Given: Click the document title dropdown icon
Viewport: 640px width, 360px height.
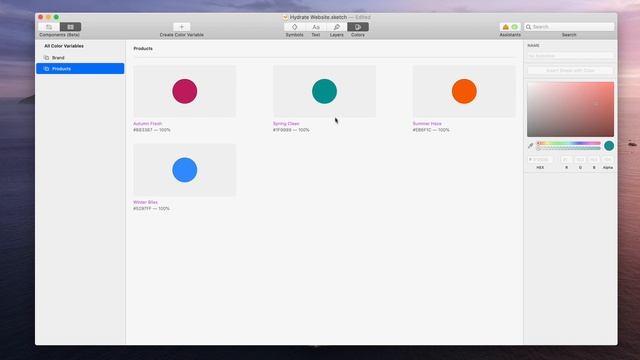Looking at the screenshot, I should click(x=285, y=17).
